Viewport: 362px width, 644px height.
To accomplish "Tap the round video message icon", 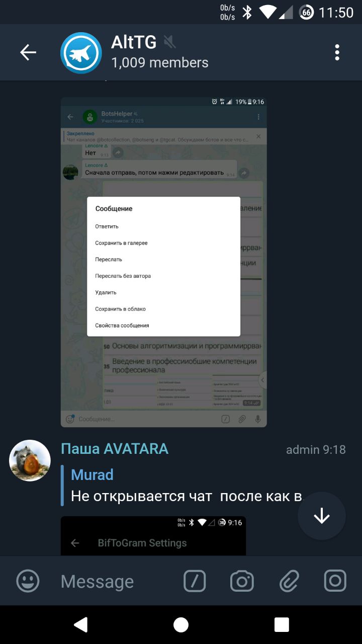I will pyautogui.click(x=335, y=581).
